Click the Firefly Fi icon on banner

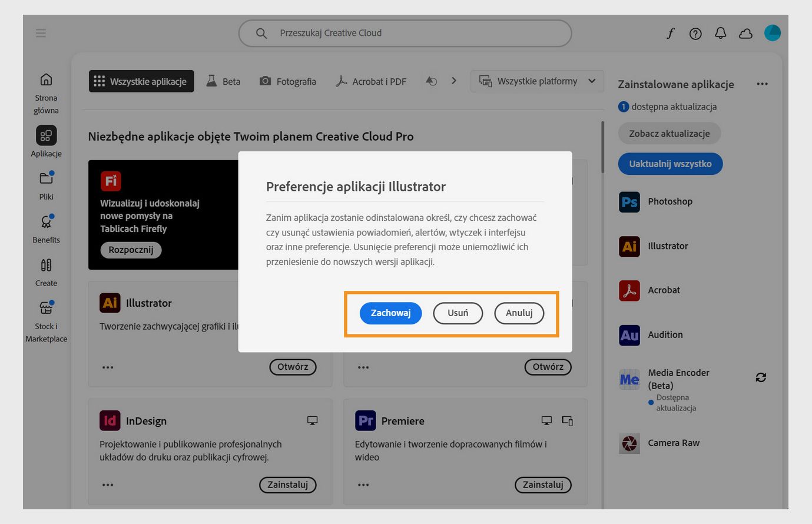click(111, 181)
